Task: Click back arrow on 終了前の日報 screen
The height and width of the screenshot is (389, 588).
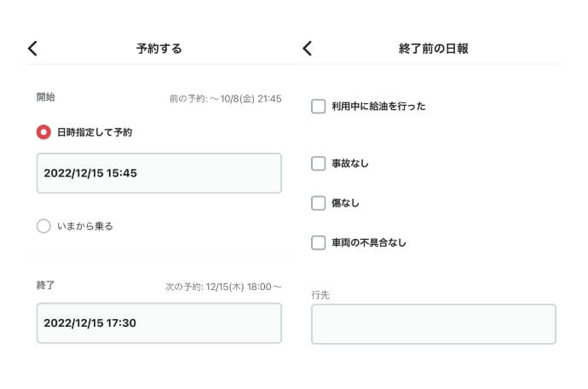Action: tap(308, 49)
